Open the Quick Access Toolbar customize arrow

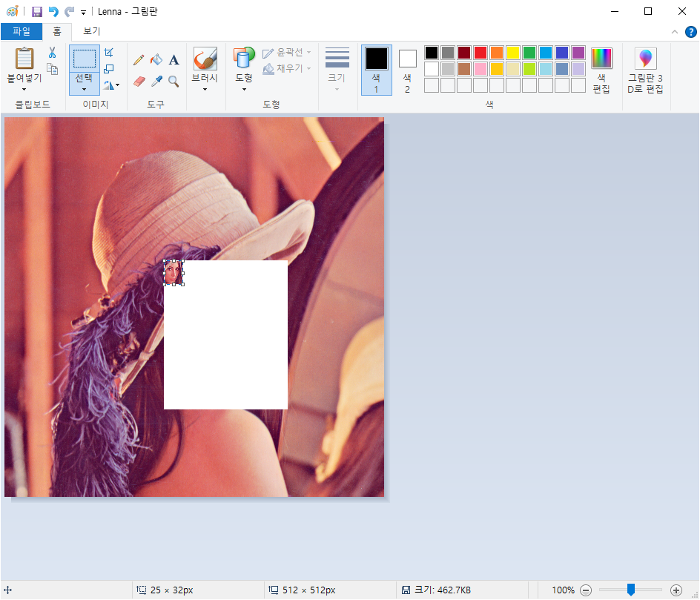click(84, 13)
